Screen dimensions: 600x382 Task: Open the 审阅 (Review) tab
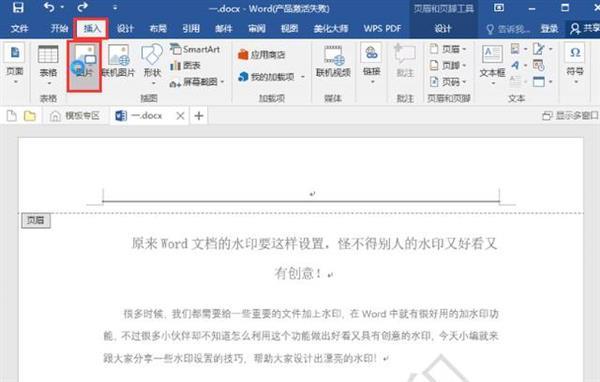(257, 28)
